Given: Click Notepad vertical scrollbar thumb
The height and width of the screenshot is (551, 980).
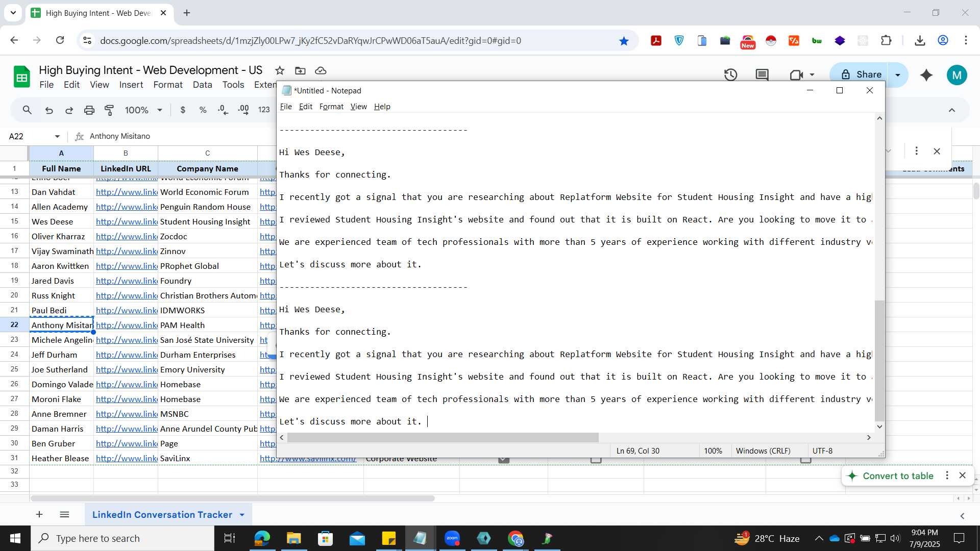Looking at the screenshot, I should (879, 361).
